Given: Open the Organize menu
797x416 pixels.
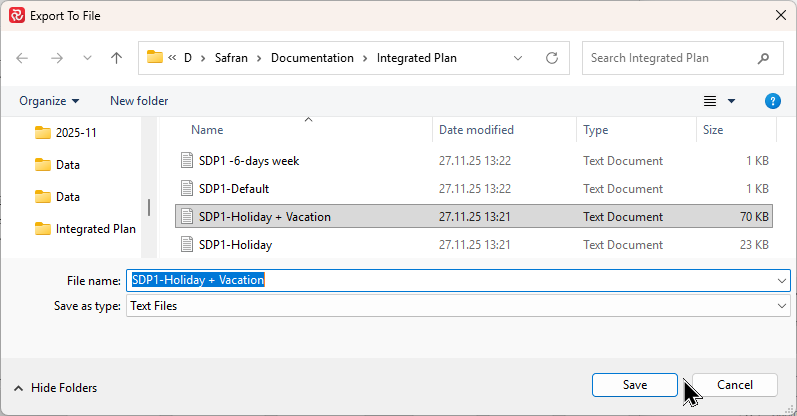Looking at the screenshot, I should tap(49, 101).
